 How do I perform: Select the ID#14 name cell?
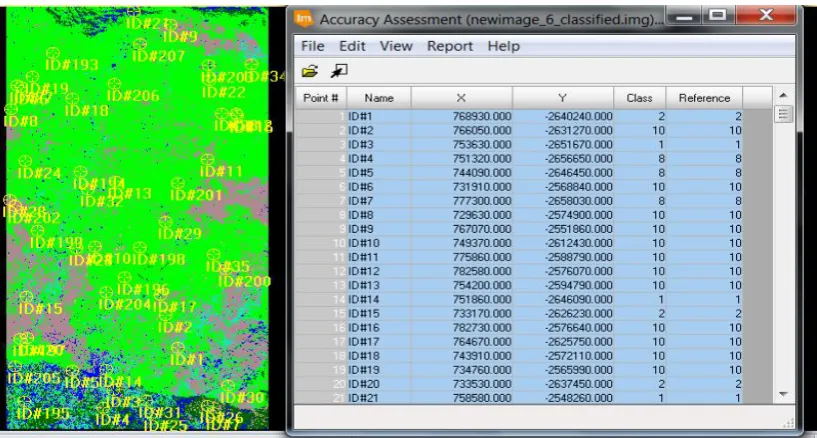pyautogui.click(x=379, y=299)
